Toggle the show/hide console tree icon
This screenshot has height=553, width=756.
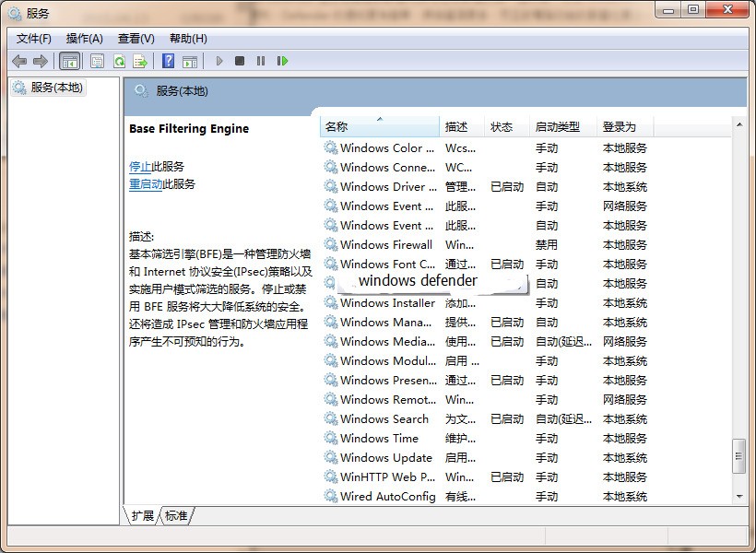click(x=69, y=61)
